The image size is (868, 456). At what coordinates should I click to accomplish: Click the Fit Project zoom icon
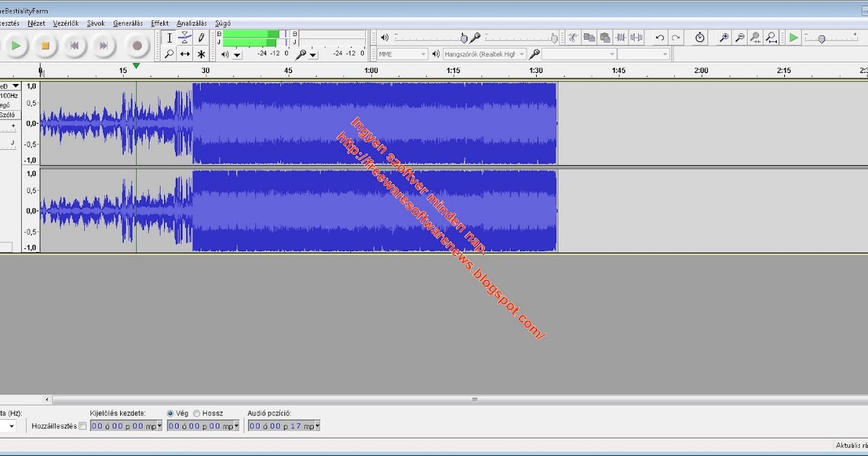point(772,38)
